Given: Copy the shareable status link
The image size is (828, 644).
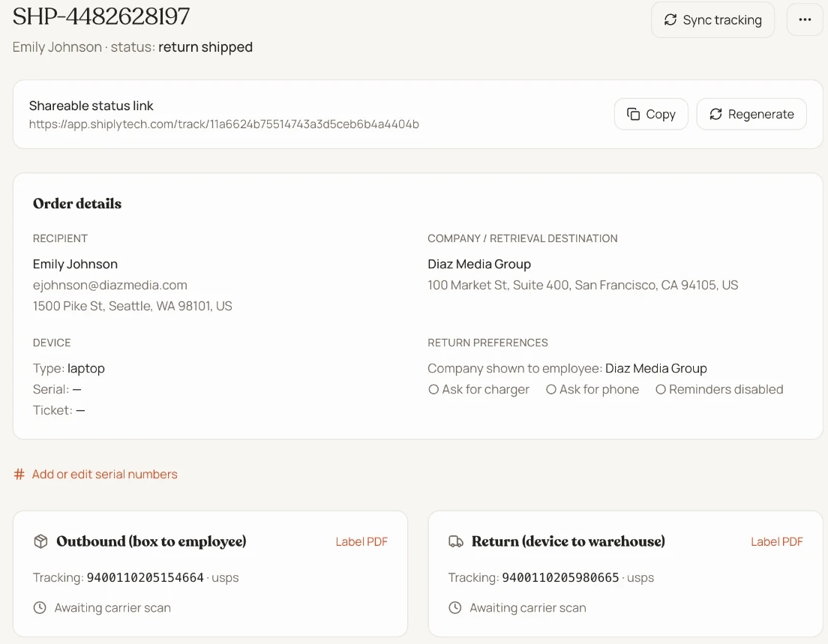Looking at the screenshot, I should click(651, 114).
